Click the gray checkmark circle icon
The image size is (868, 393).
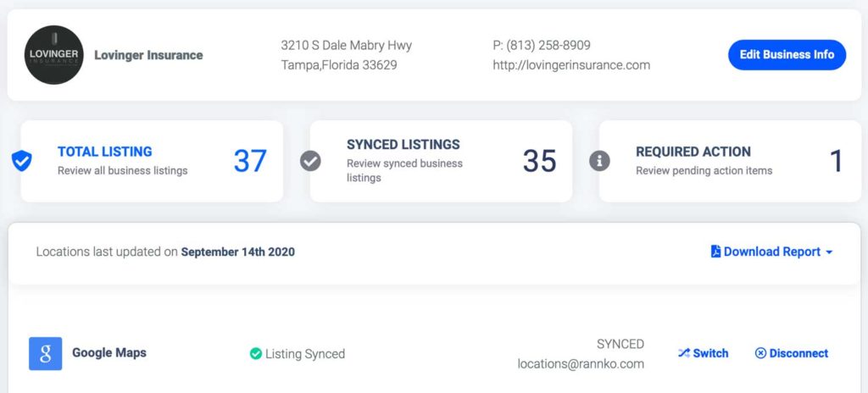310,161
